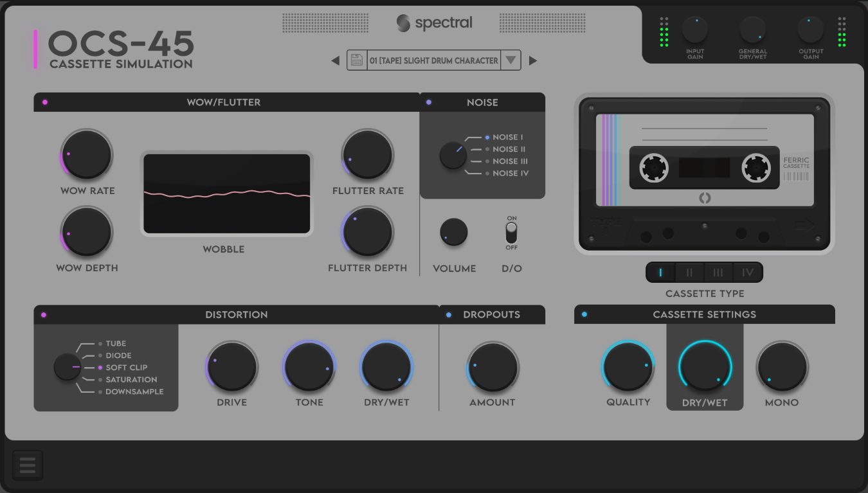Select NOISE II option

[505, 149]
